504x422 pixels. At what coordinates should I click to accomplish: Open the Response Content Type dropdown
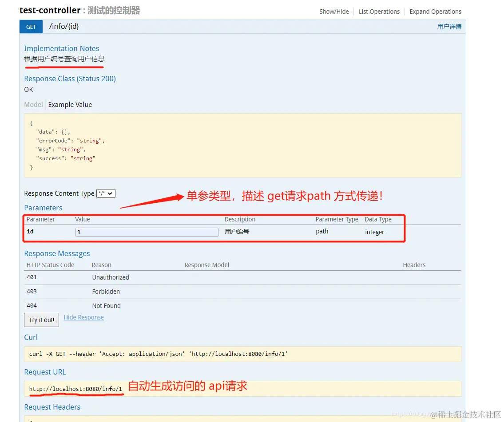[x=106, y=193]
